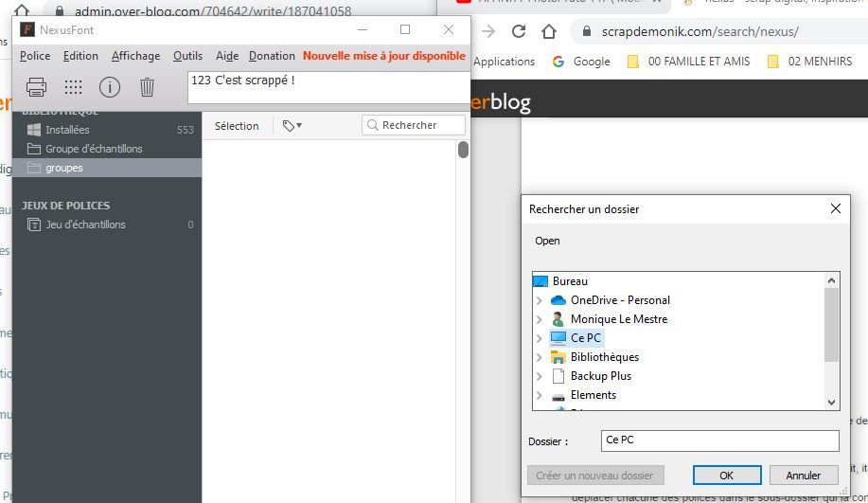Image resolution: width=868 pixels, height=503 pixels.
Task: Select Backup Plus file icon
Action: coord(558,376)
